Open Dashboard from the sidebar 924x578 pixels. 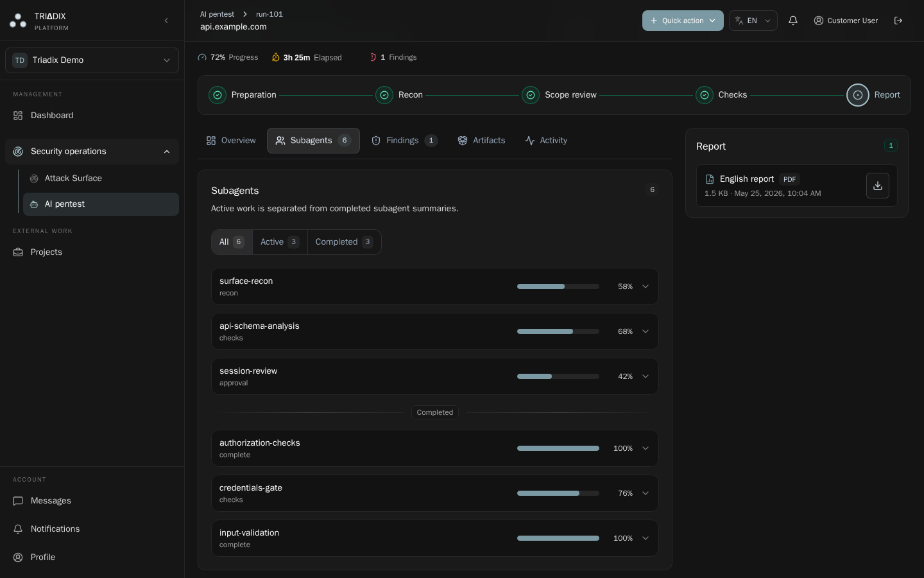[92, 116]
